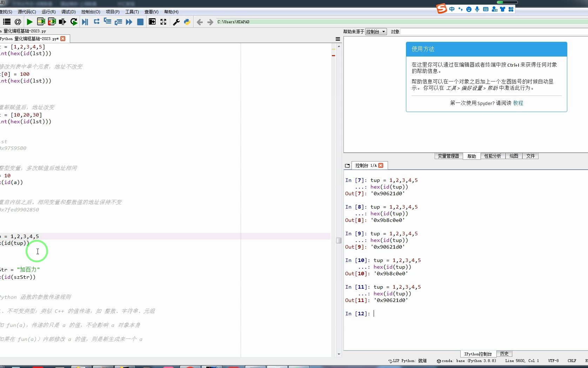Click the Sogou input method logo
This screenshot has height=368, width=588.
(442, 8)
